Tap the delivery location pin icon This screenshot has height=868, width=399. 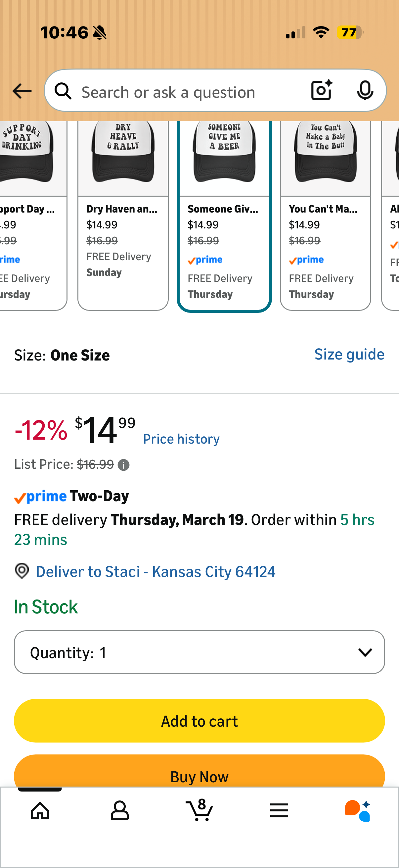click(x=22, y=571)
